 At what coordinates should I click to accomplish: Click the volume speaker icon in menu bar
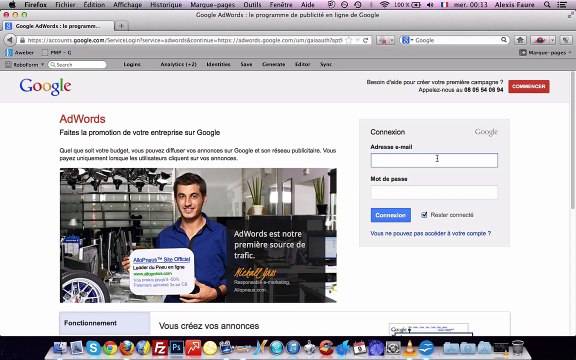coord(429,5)
